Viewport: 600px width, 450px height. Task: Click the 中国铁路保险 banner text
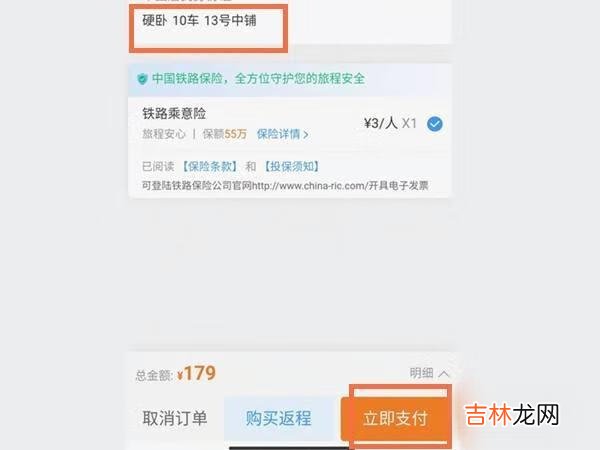click(x=258, y=79)
